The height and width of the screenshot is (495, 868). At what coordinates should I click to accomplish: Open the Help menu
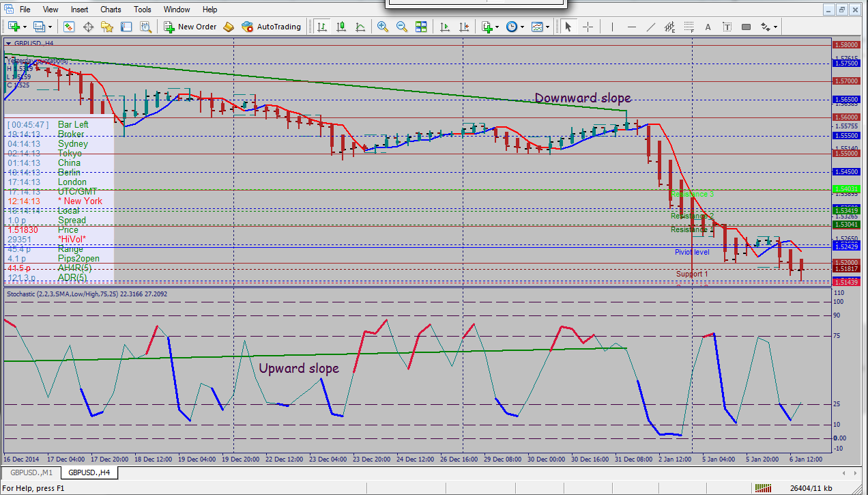210,10
